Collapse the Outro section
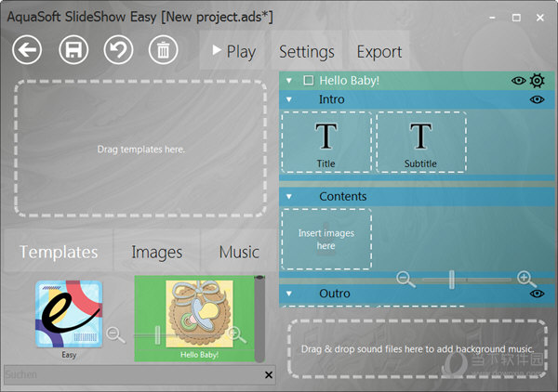The width and height of the screenshot is (558, 392). click(289, 294)
